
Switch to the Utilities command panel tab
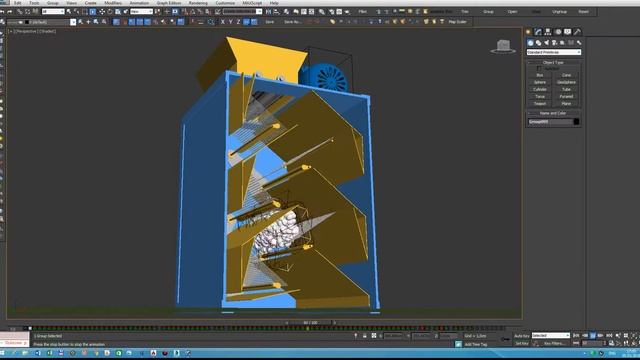click(577, 32)
